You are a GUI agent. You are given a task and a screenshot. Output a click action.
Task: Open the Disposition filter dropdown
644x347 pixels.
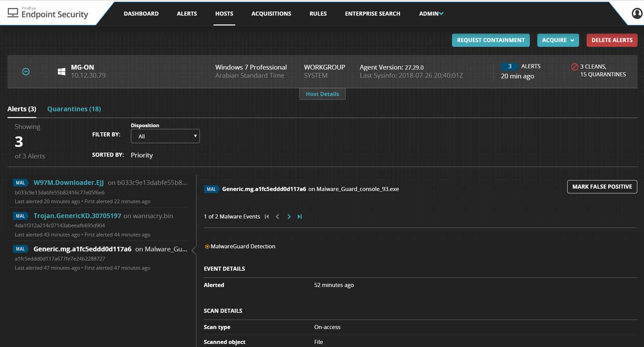point(165,136)
